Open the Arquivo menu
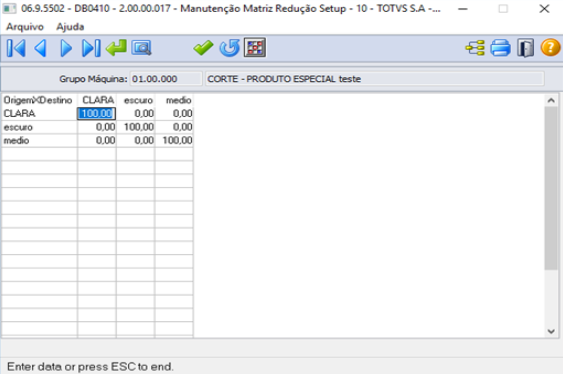563x376 pixels. (x=25, y=27)
